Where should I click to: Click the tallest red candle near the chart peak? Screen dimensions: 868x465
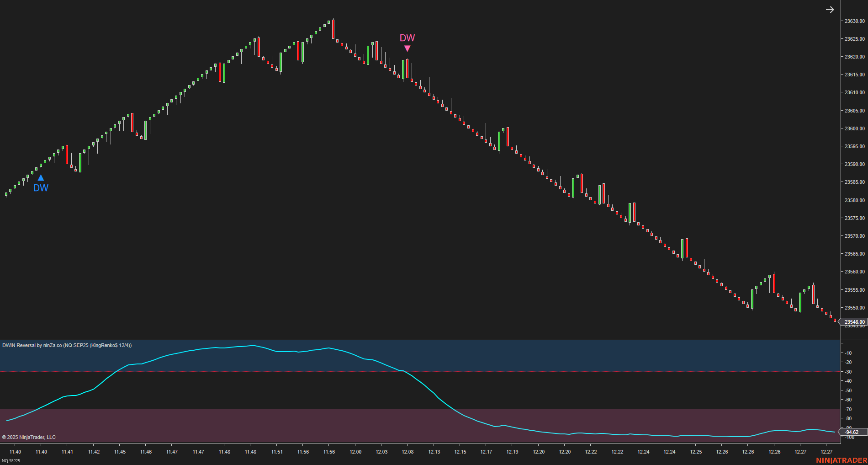pos(334,30)
